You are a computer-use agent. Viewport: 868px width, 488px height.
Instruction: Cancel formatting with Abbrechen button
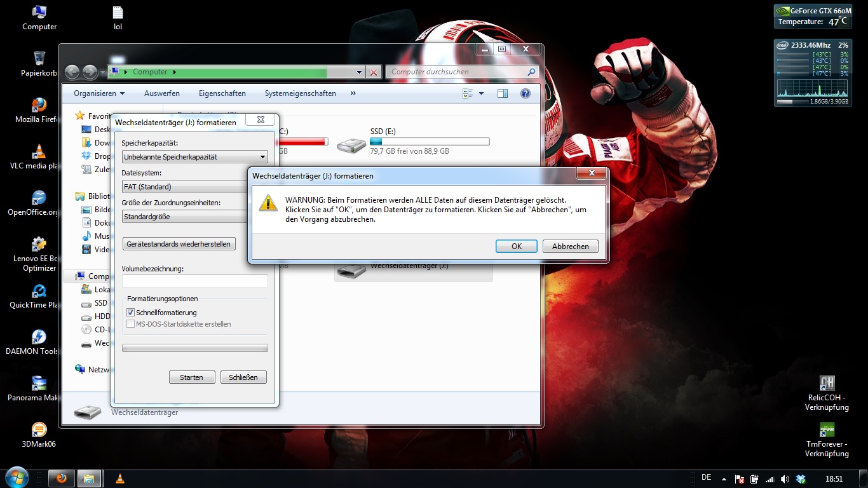pos(571,247)
